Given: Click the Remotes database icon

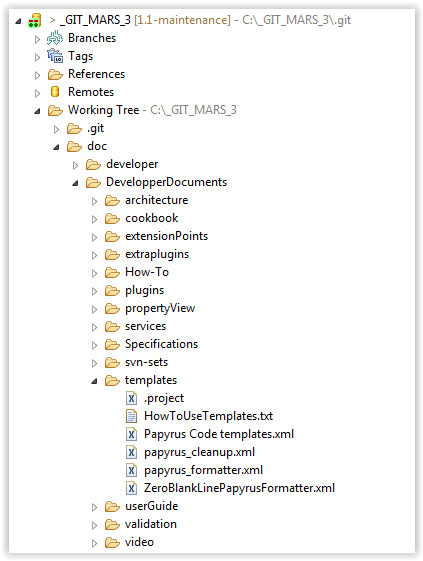Looking at the screenshot, I should tap(55, 92).
